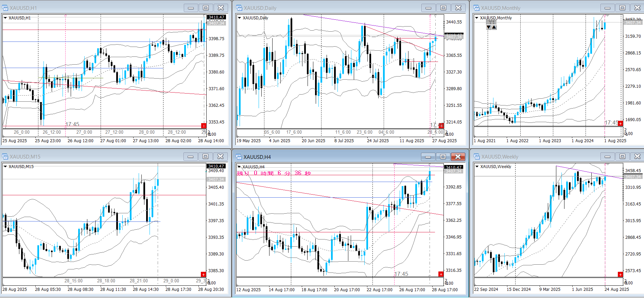Click the 3410.47 price label in M15 chart

216,166
